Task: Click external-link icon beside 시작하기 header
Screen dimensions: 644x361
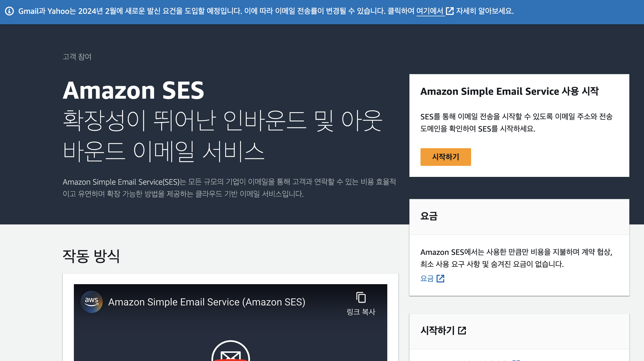Action: tap(462, 330)
